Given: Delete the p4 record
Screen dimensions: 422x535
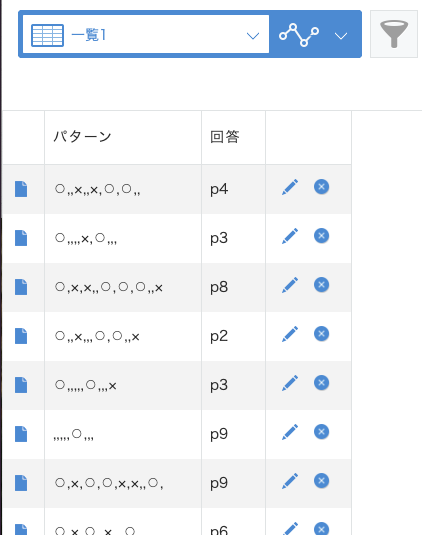Looking at the screenshot, I should (x=321, y=187).
